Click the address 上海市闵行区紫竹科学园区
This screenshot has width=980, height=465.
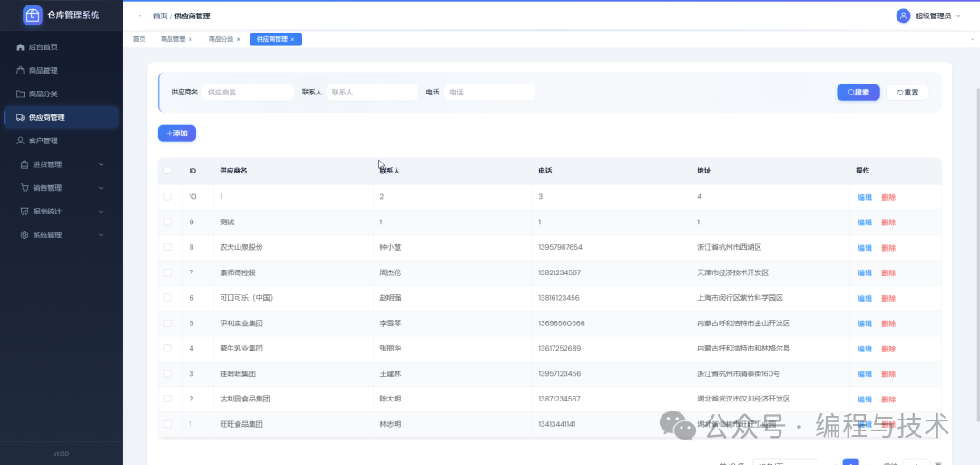740,298
